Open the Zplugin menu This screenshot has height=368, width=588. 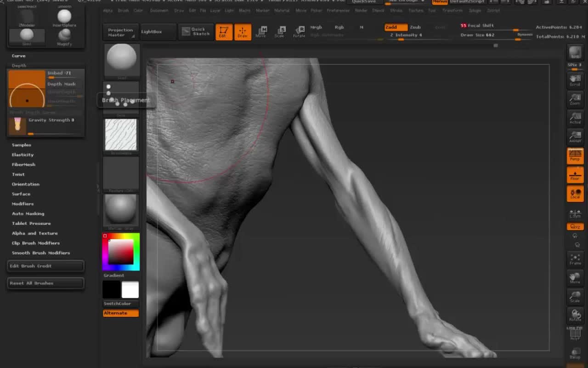pos(475,11)
